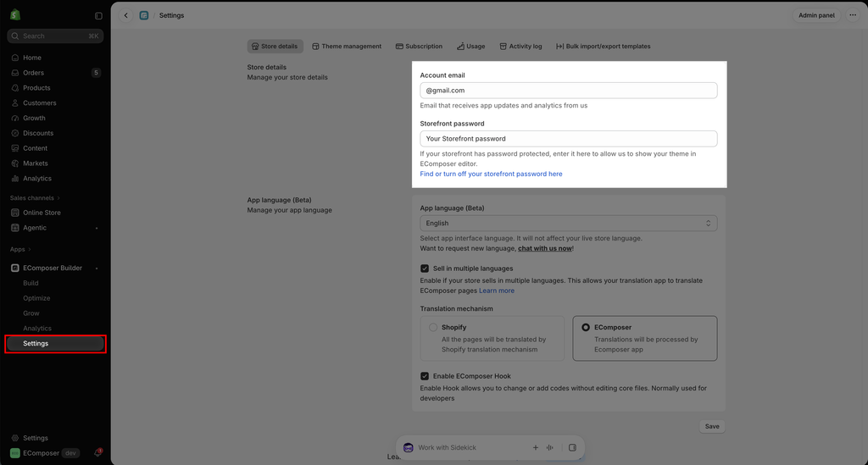Click the back arrow beside Settings title
Image resolution: width=868 pixels, height=465 pixels.
[126, 15]
